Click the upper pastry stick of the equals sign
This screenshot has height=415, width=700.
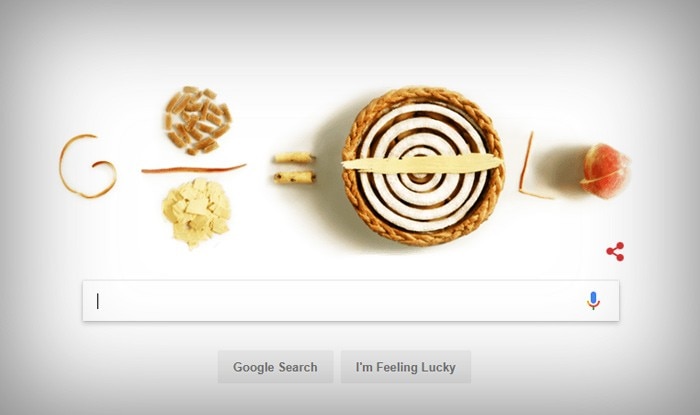pos(294,157)
